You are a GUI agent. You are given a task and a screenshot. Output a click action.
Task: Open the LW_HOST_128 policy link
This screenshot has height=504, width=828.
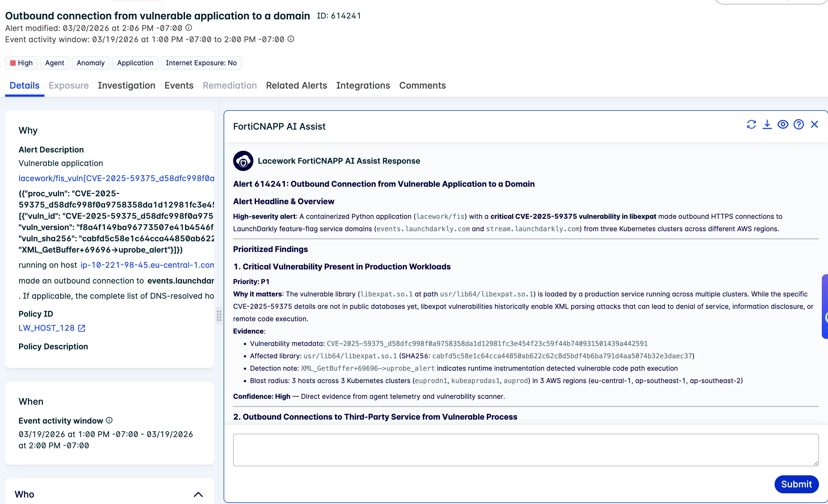click(46, 328)
